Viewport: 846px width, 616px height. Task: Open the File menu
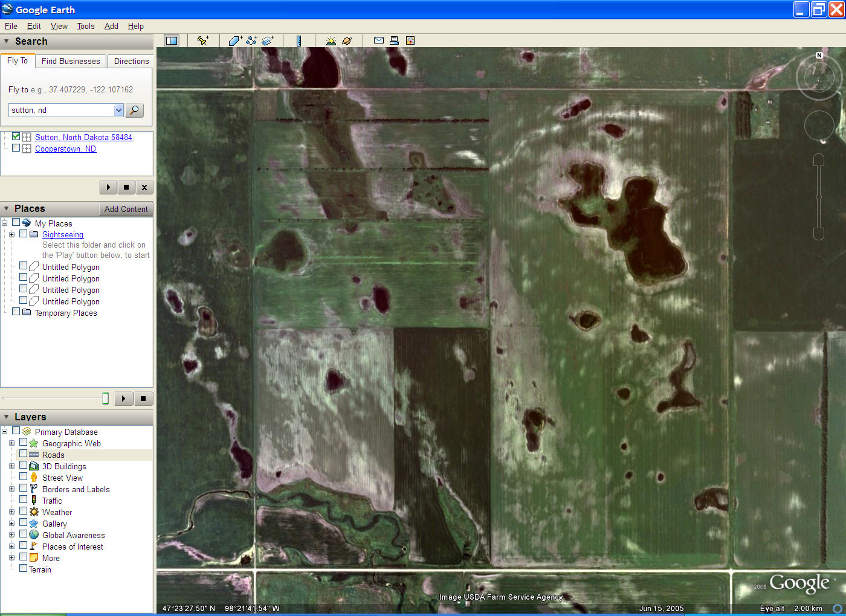pyautogui.click(x=11, y=26)
